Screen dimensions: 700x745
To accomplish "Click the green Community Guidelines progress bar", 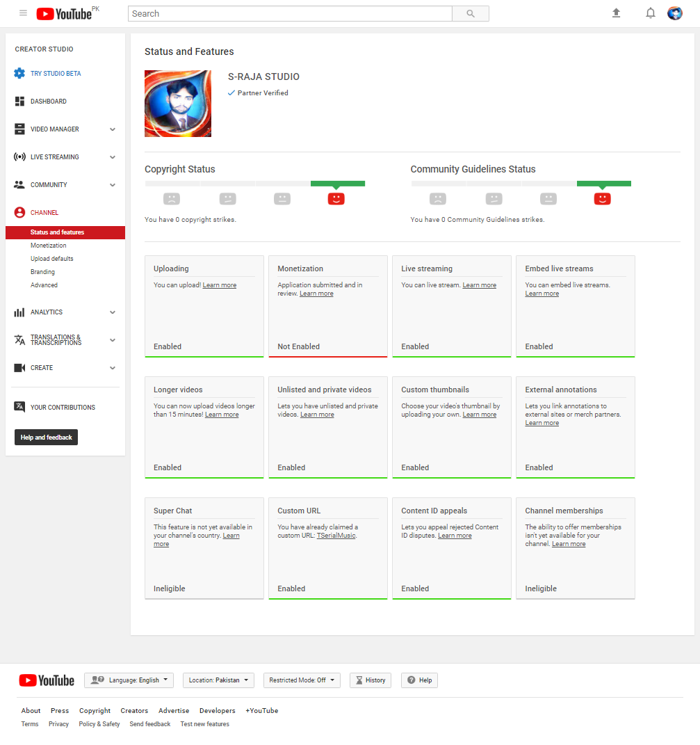I will [x=603, y=184].
